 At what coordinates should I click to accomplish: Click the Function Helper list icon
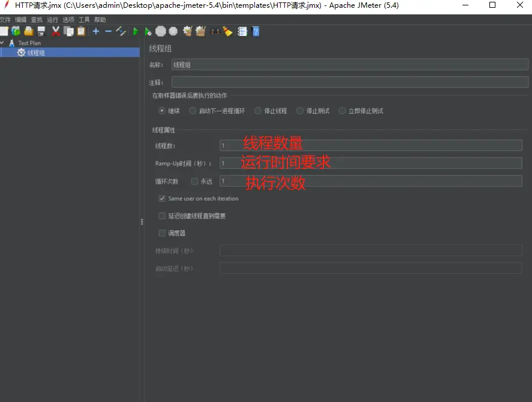click(x=242, y=31)
